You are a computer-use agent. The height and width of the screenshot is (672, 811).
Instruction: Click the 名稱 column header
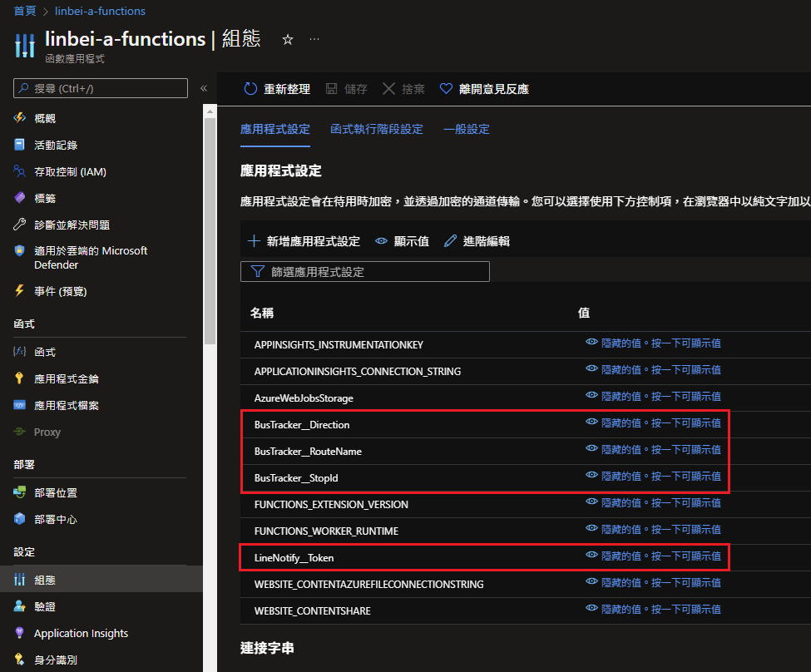[262, 313]
